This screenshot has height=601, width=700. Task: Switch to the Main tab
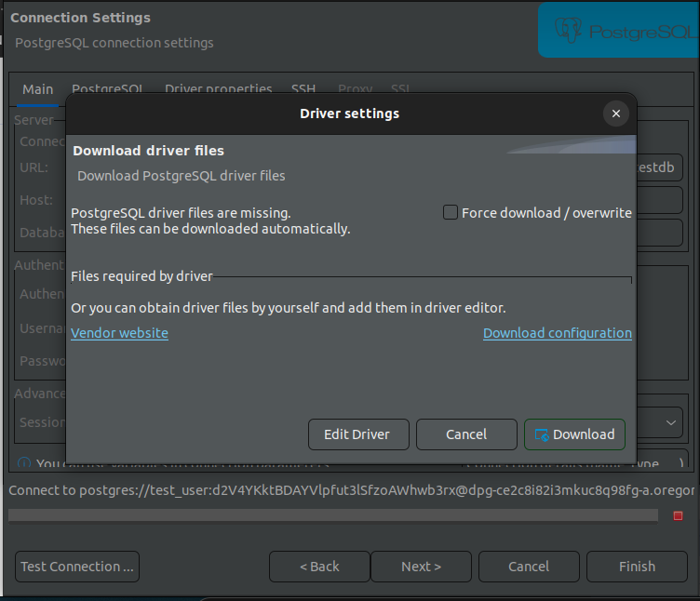pyautogui.click(x=38, y=89)
